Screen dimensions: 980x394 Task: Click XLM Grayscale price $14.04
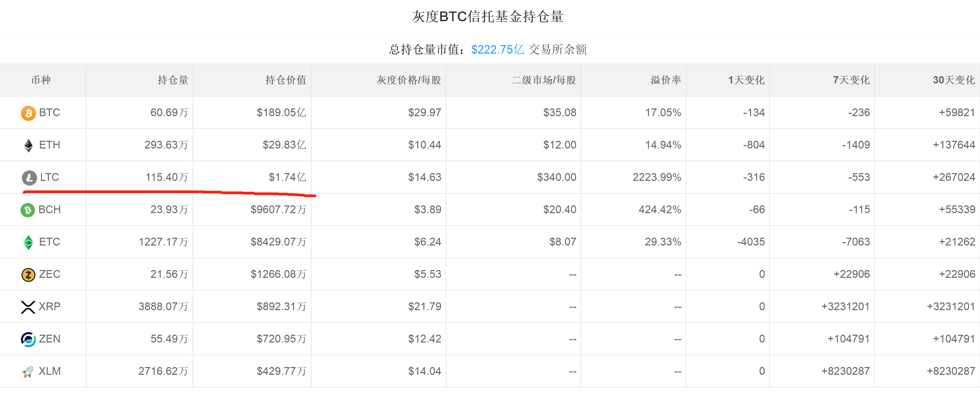coord(425,371)
